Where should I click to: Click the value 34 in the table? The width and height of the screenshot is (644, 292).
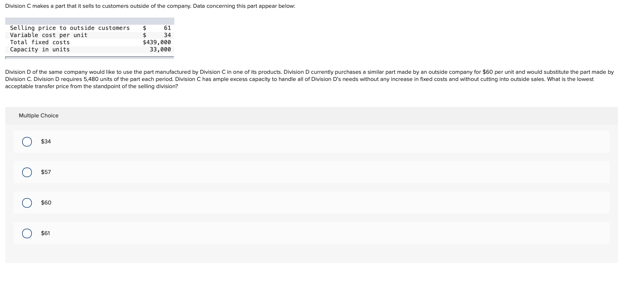167,35
